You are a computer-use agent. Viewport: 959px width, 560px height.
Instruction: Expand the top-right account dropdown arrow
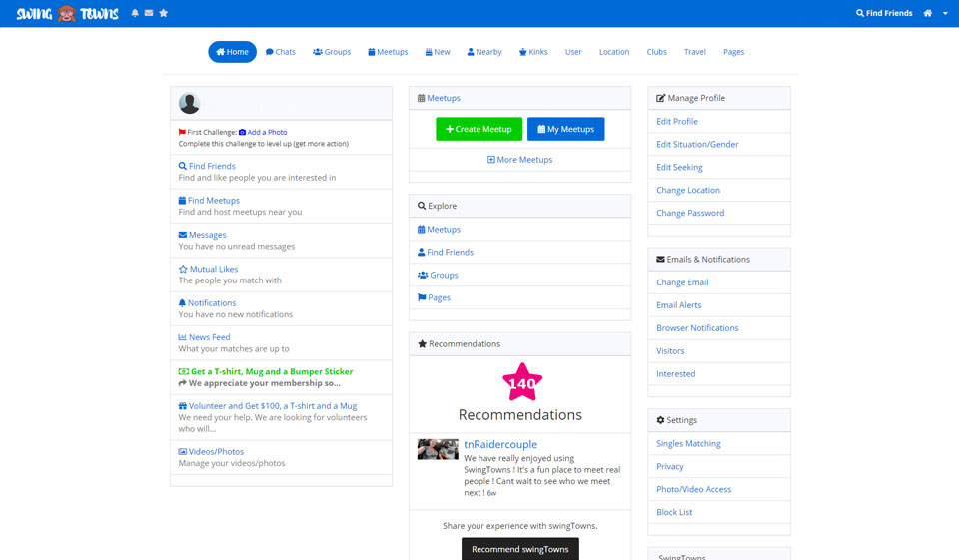(943, 14)
